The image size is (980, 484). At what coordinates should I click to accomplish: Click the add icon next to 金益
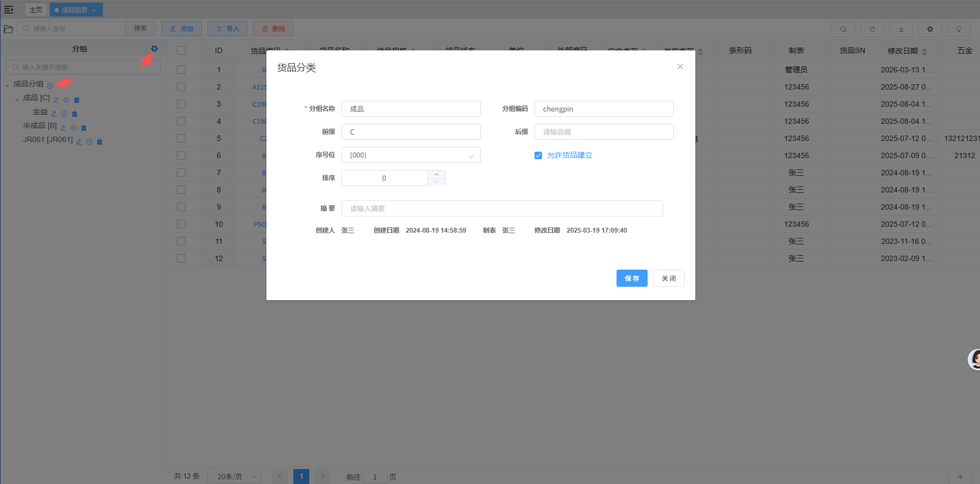click(x=64, y=114)
